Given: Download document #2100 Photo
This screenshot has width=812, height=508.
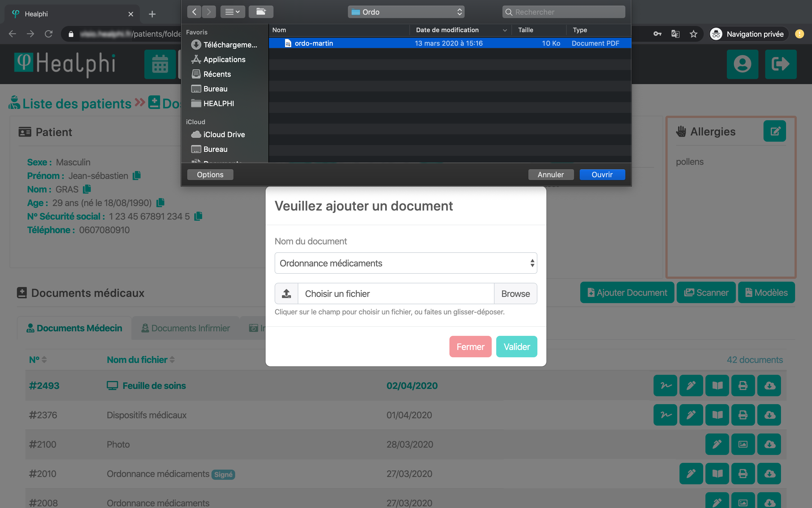Looking at the screenshot, I should pyautogui.click(x=769, y=444).
